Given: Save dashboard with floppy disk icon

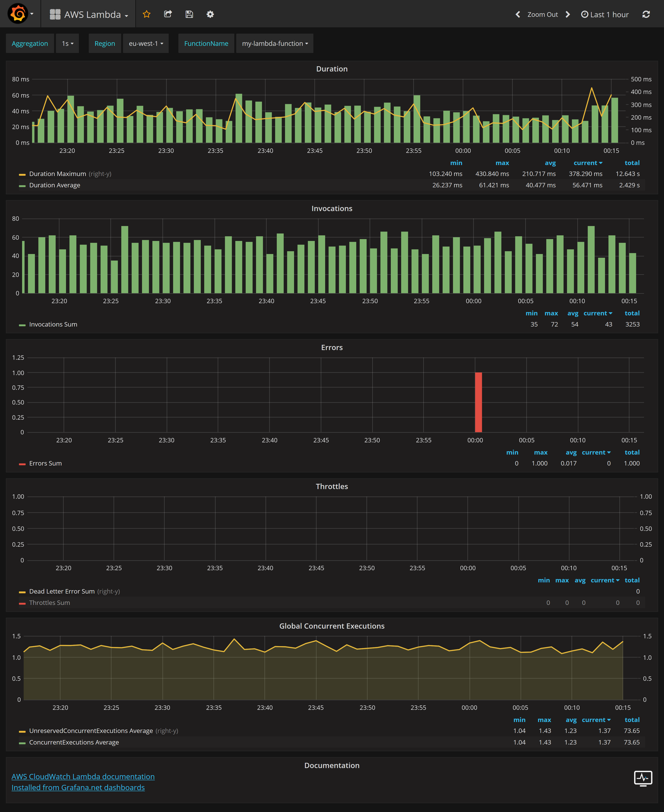Looking at the screenshot, I should pyautogui.click(x=189, y=14).
